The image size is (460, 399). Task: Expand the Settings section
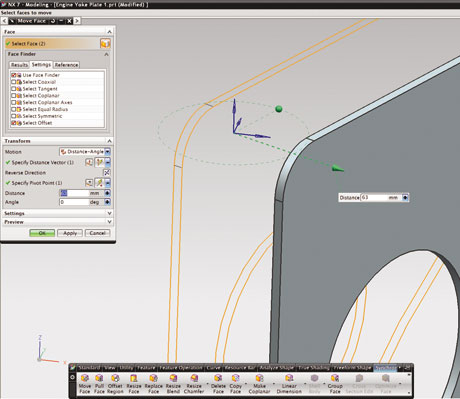coord(109,213)
